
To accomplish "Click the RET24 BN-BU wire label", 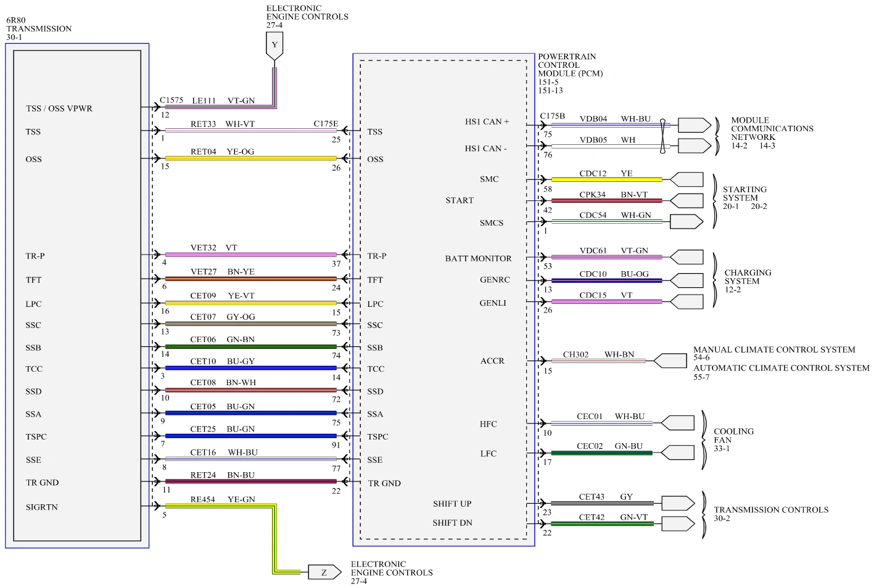I will [x=223, y=475].
